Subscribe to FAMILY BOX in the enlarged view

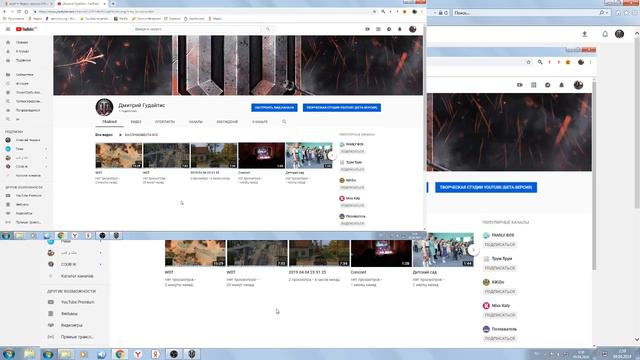click(500, 244)
